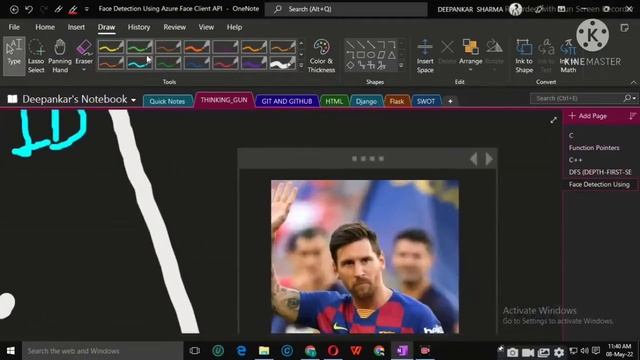640x360 pixels.
Task: Switch to the Insert ribbon tab
Action: [76, 27]
